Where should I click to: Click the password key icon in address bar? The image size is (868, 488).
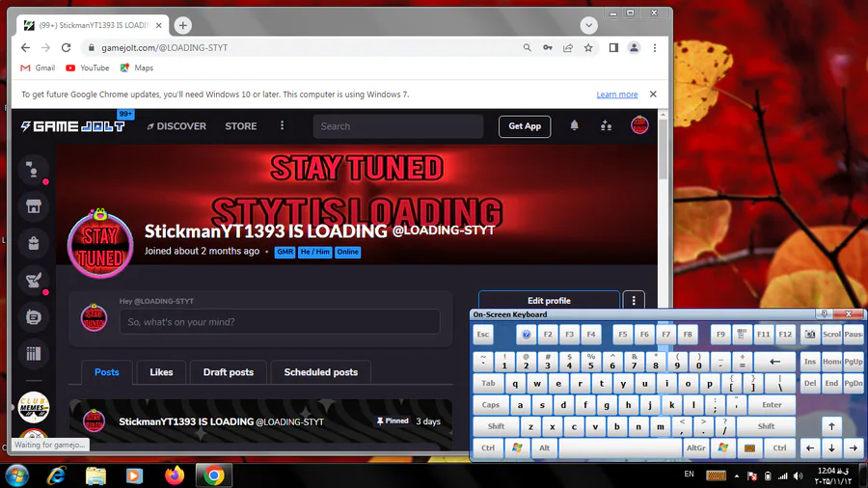pos(548,47)
